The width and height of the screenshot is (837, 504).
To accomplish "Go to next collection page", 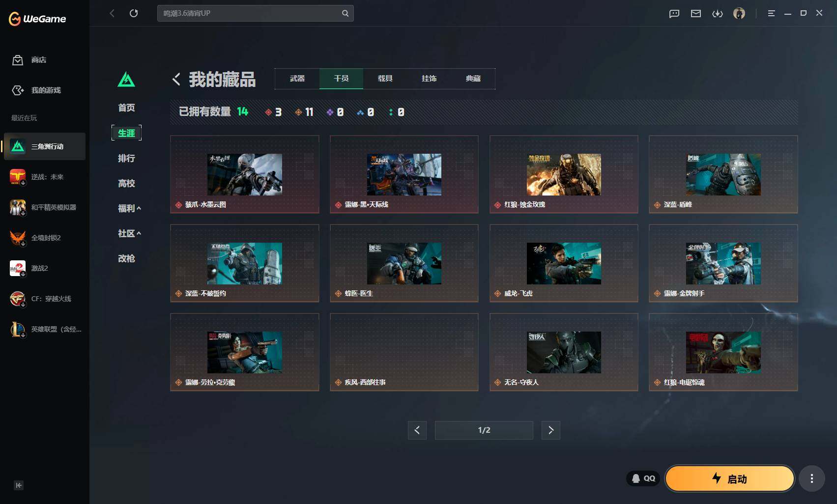I will pyautogui.click(x=551, y=430).
